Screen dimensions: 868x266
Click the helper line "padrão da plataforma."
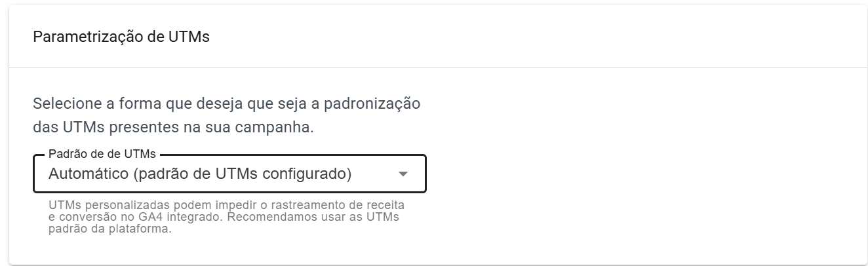109,229
